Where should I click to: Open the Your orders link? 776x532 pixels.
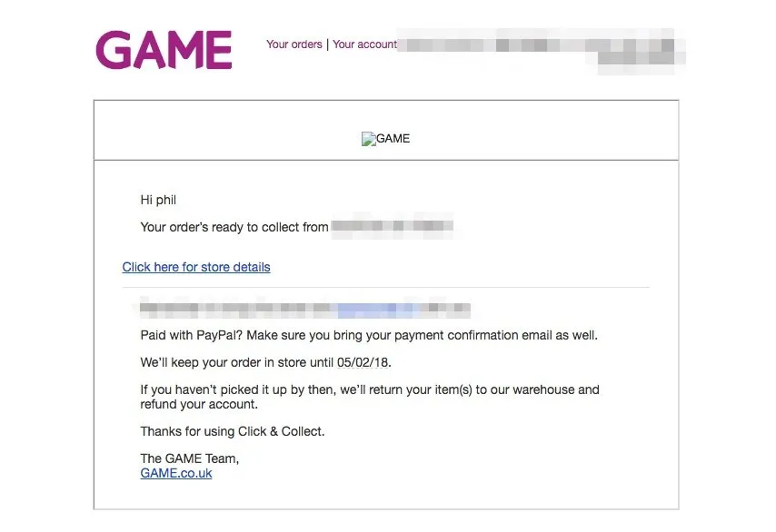click(x=294, y=44)
